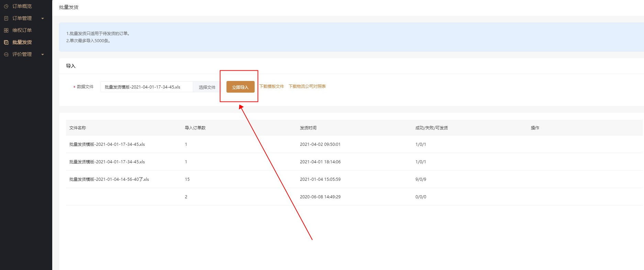Click the 导入订单数 column header
The width and height of the screenshot is (644, 270).
195,128
